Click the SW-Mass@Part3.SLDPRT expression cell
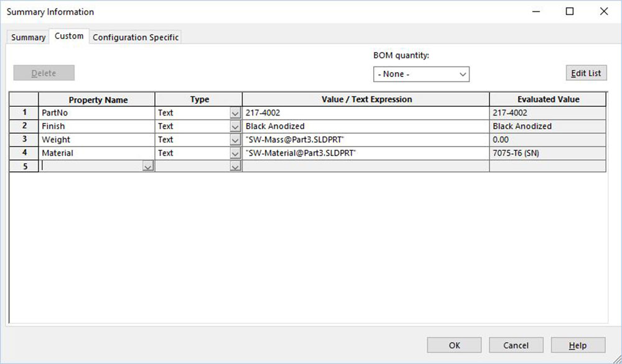The height and width of the screenshot is (364, 622). tap(366, 140)
